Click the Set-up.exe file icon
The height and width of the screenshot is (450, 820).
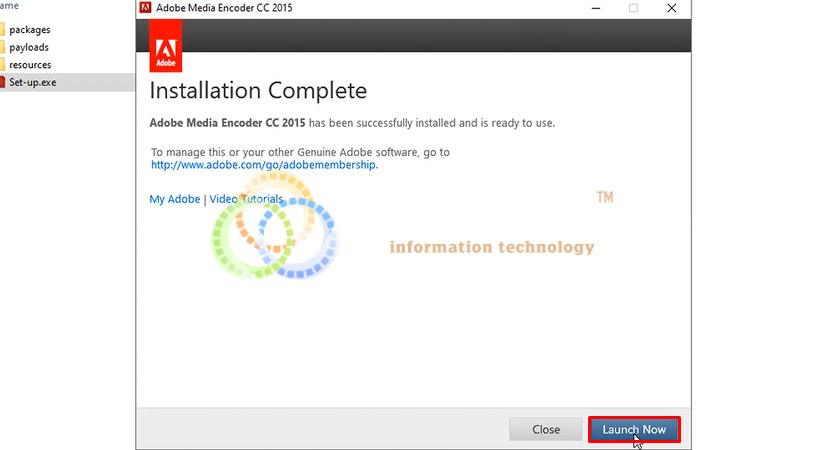pos(2,82)
